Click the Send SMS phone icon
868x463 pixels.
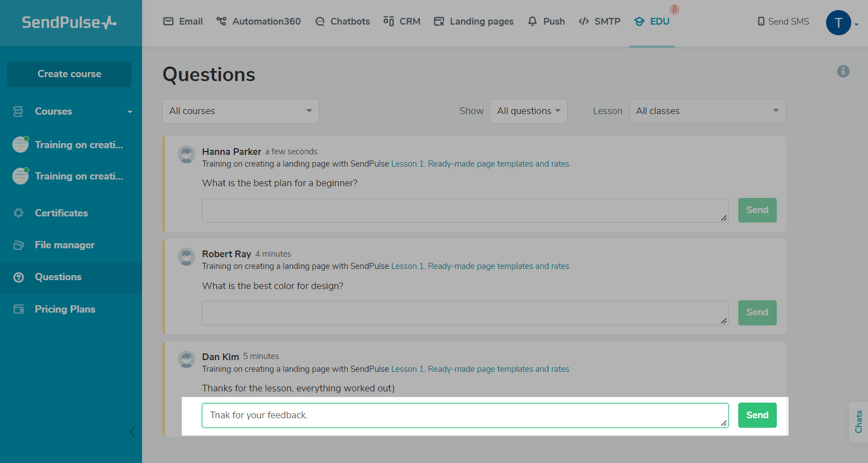761,22
